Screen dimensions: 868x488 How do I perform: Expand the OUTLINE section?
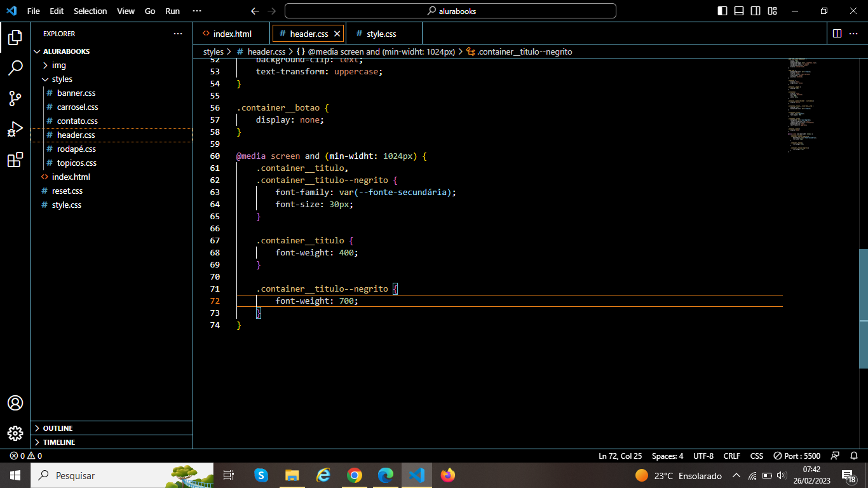[x=111, y=428]
